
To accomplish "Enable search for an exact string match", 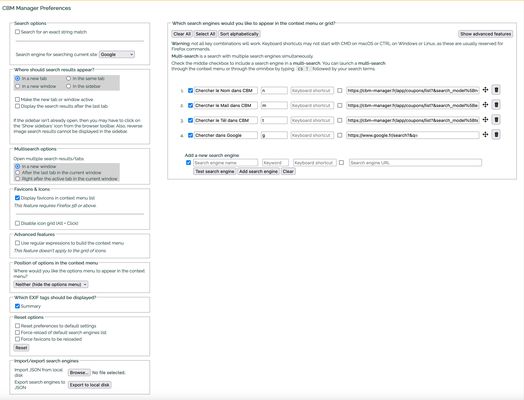I will [17, 32].
